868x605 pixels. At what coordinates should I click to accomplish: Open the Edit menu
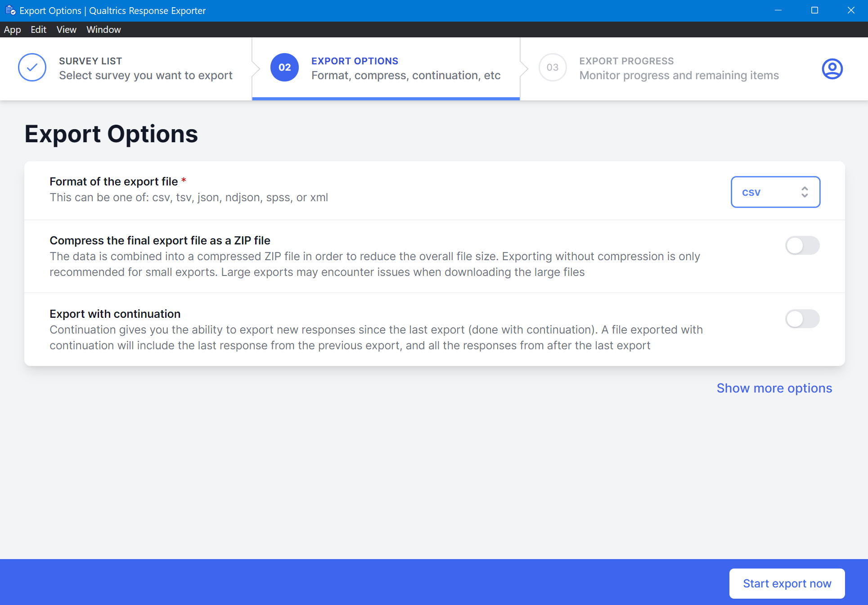click(38, 30)
